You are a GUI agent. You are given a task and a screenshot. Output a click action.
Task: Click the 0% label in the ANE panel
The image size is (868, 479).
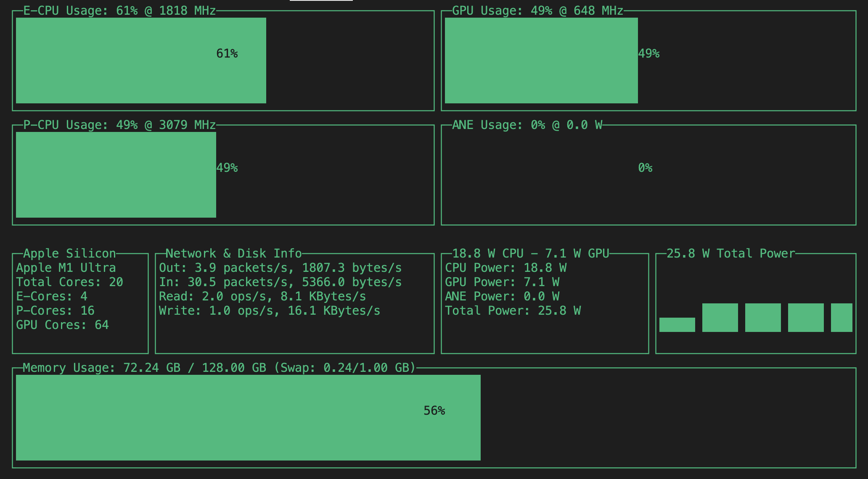click(x=645, y=168)
